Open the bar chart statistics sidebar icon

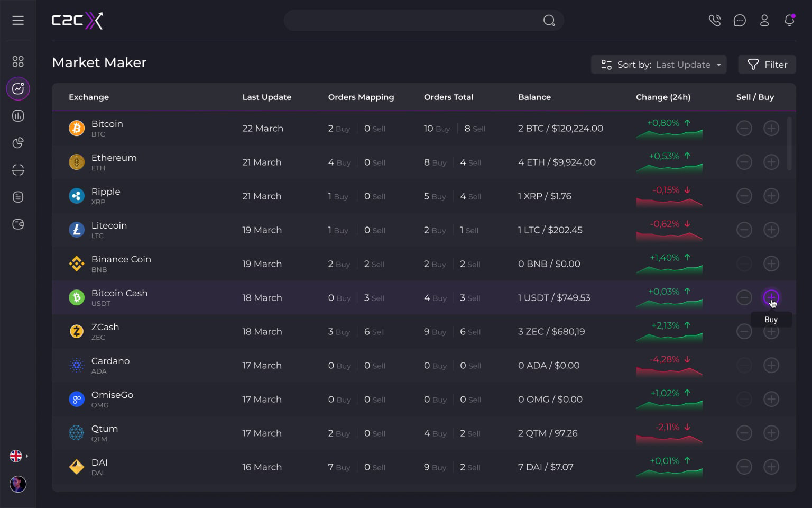click(18, 116)
